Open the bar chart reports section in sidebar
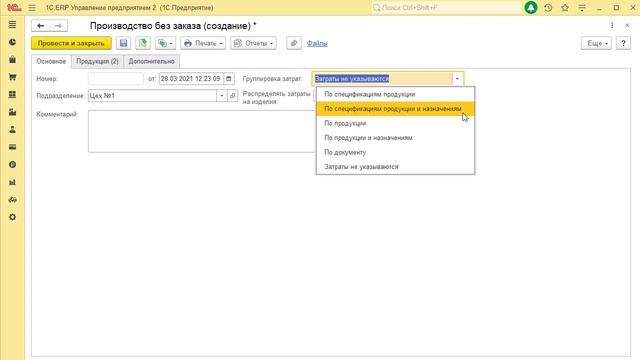Screen dimensions: 640x360 [x=12, y=182]
